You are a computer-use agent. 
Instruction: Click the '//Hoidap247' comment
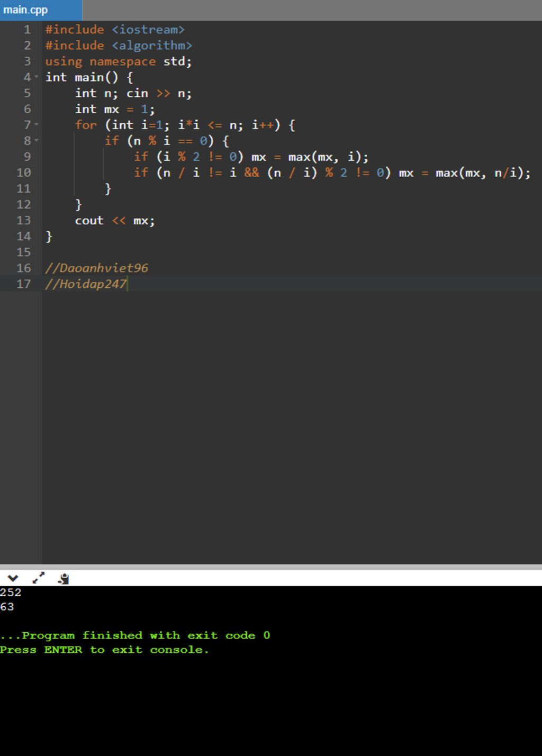pos(86,284)
